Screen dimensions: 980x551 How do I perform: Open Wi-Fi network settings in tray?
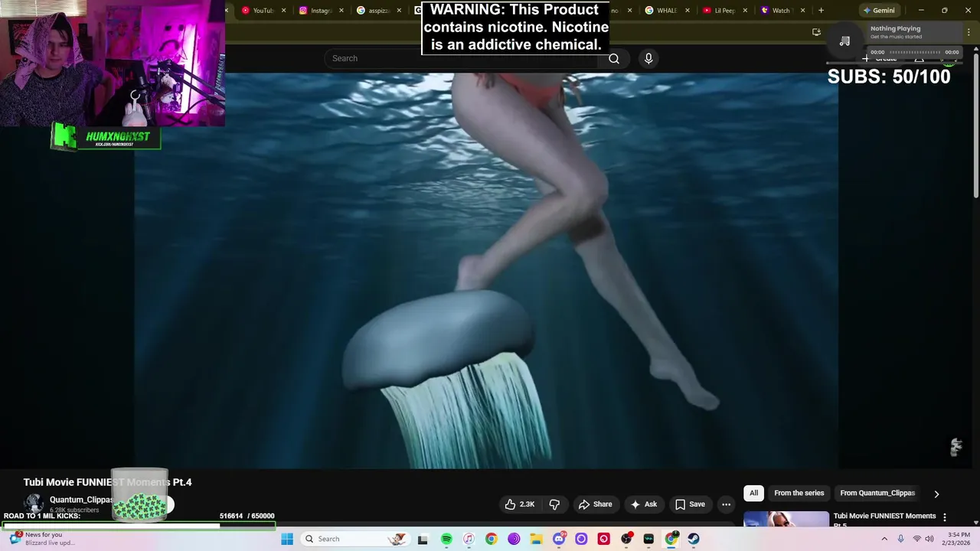(x=917, y=539)
